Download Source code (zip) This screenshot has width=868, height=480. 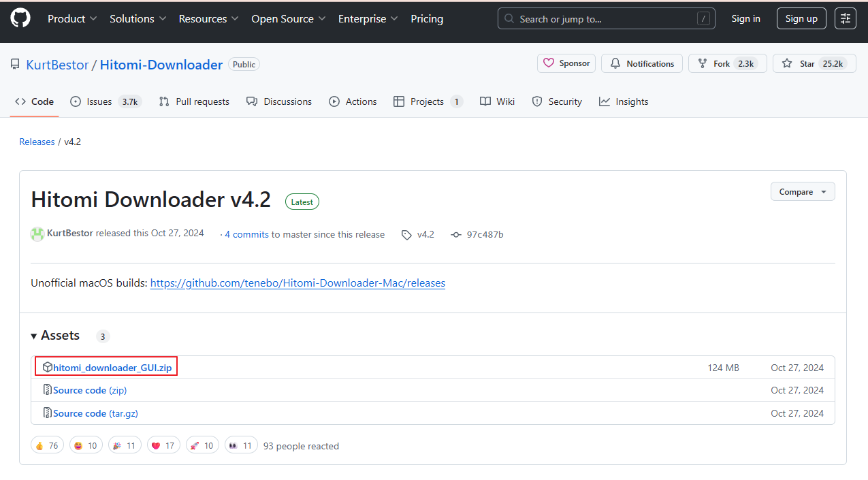tap(90, 390)
